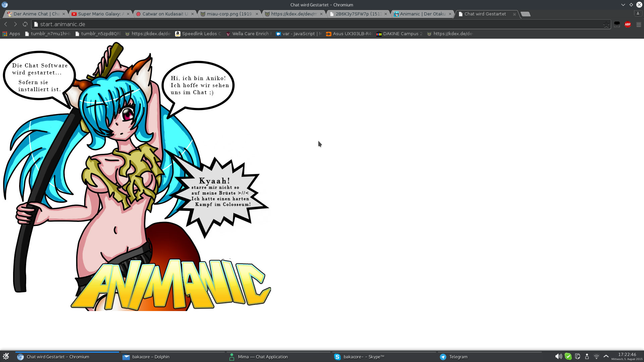
Task: Click the Animanic logo image
Action: click(x=171, y=284)
